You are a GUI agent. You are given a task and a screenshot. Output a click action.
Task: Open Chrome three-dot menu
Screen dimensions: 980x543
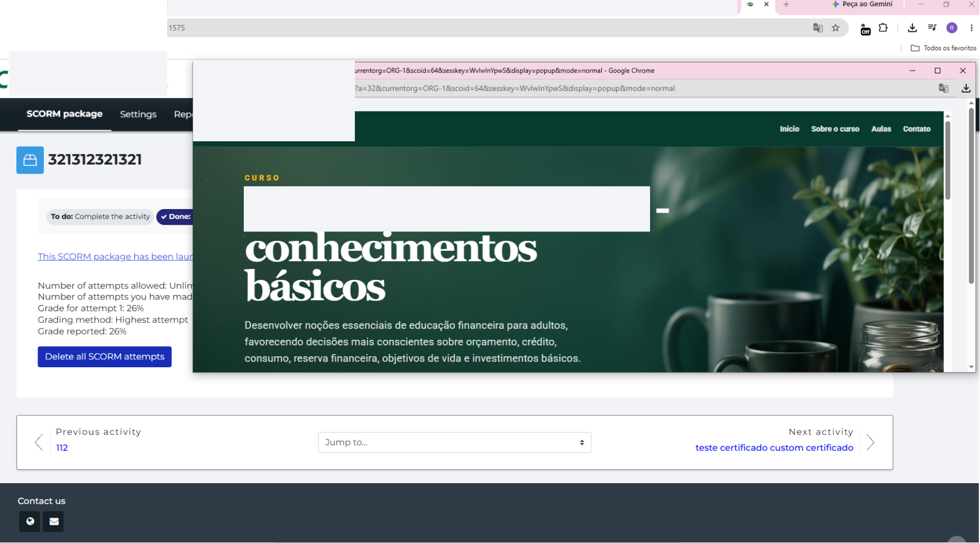tap(972, 28)
